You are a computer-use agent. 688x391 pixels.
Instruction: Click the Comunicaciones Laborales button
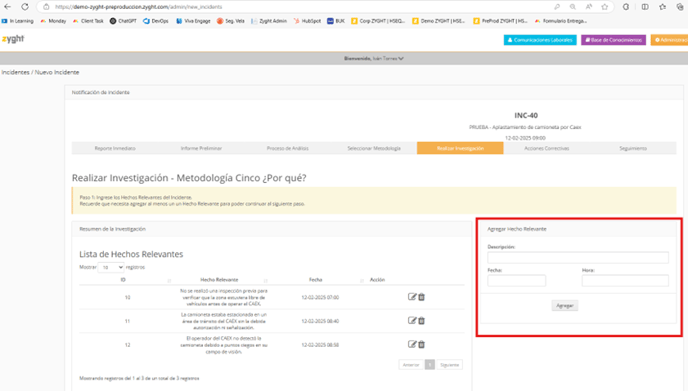(540, 40)
